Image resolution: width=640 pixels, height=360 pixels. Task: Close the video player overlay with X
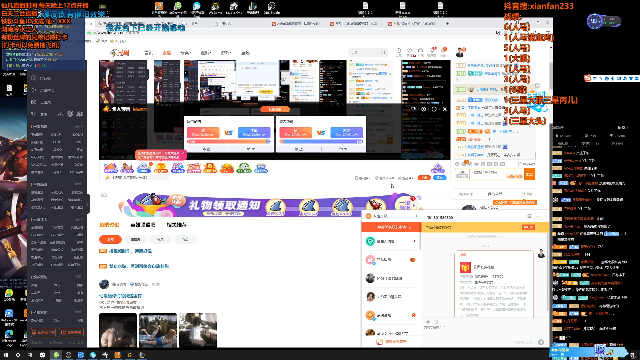point(444,109)
